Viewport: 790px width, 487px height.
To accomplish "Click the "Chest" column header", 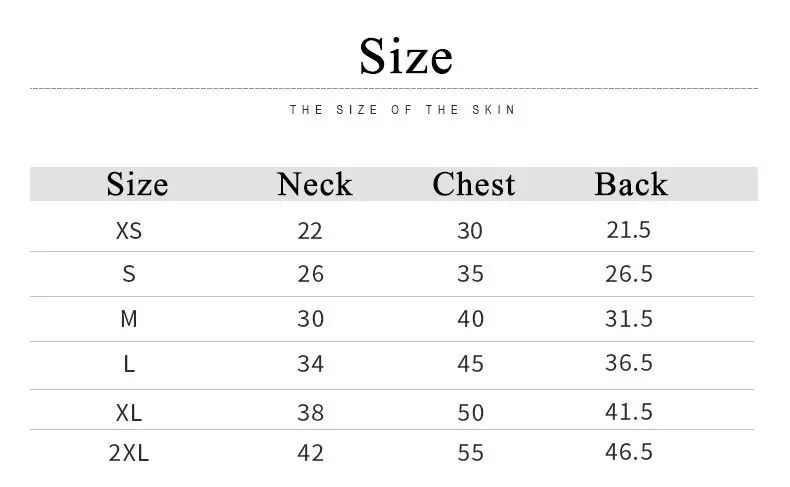I will point(474,185).
